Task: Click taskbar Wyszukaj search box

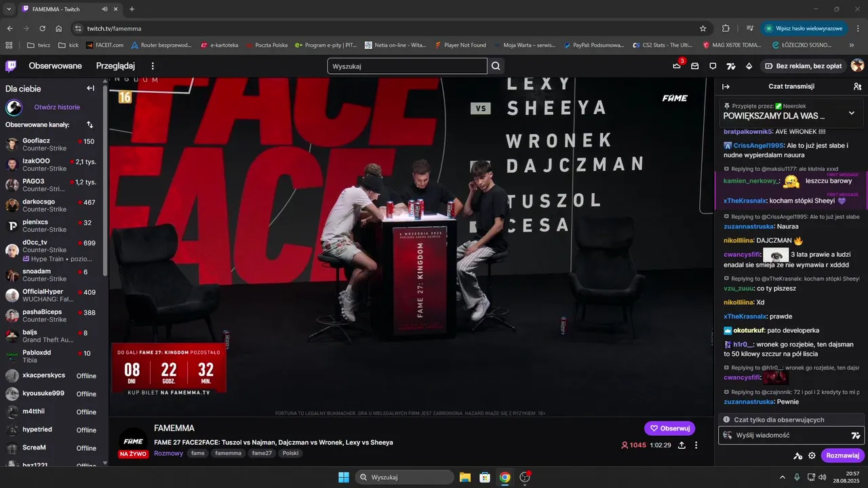Action: point(405,477)
